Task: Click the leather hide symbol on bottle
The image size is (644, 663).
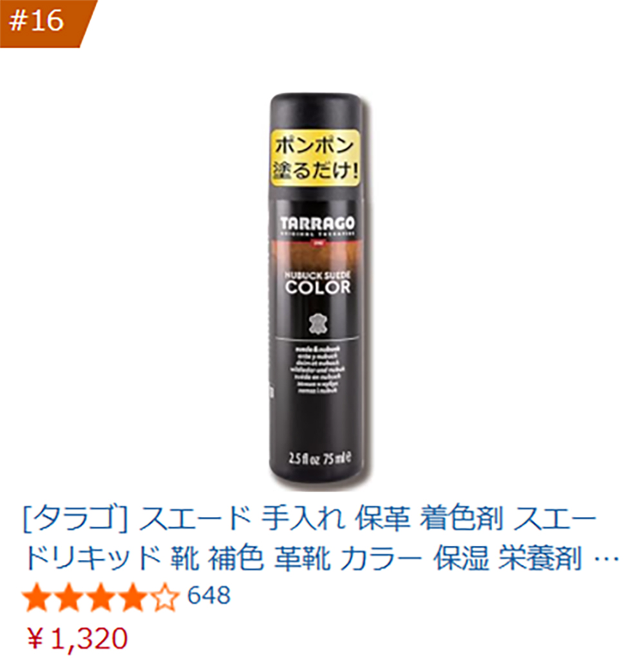Action: [x=317, y=324]
